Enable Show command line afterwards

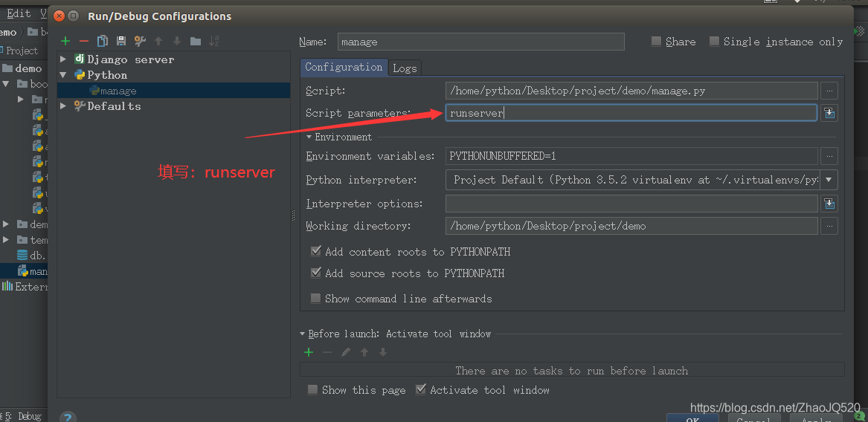[316, 299]
